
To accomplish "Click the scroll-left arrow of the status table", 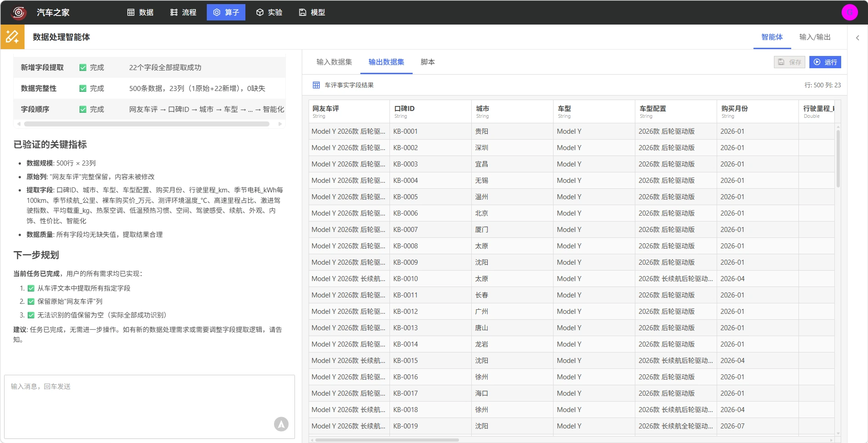I will 19,124.
